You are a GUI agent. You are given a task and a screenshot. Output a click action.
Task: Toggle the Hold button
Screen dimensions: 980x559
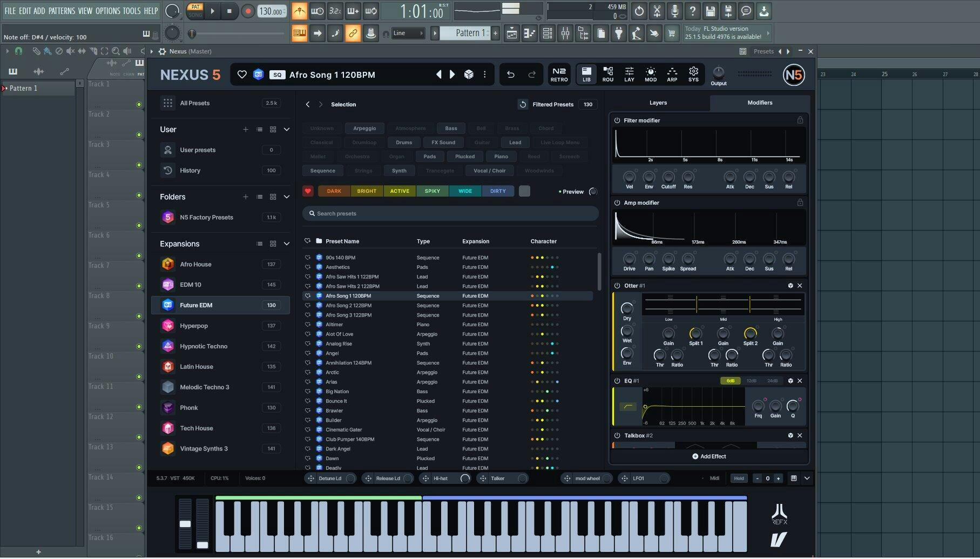[739, 479]
